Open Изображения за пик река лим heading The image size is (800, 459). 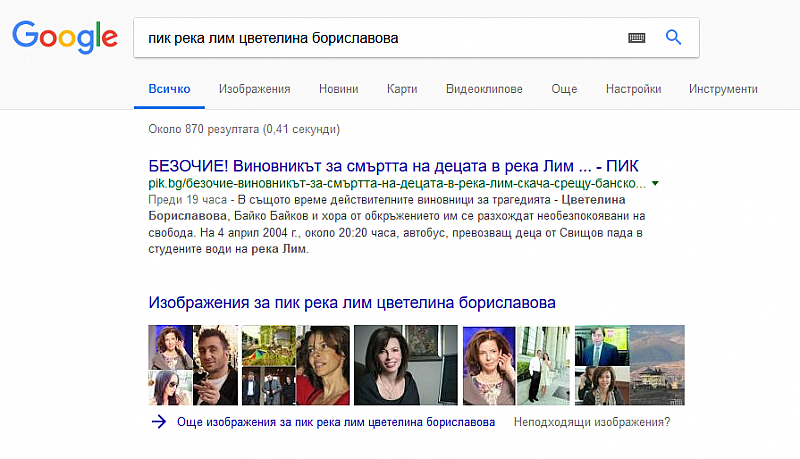351,301
